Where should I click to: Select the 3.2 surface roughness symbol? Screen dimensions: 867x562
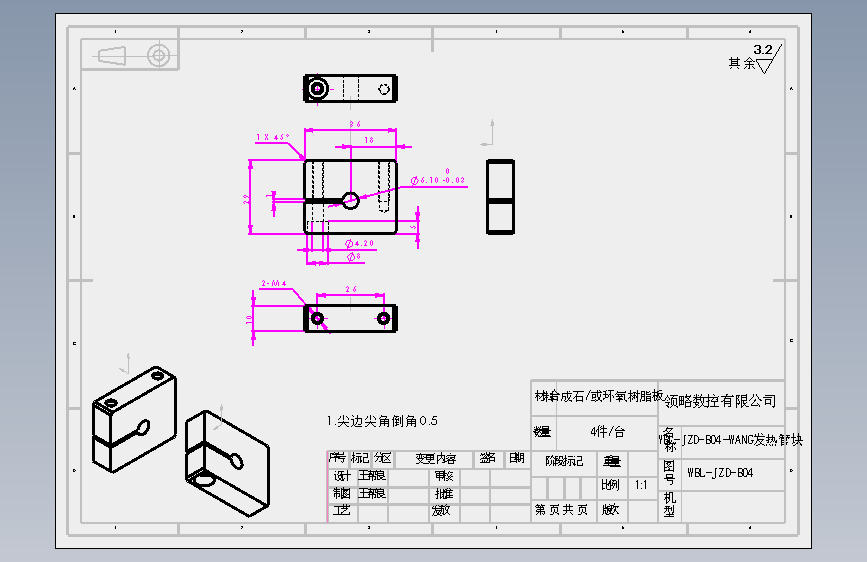tap(768, 58)
